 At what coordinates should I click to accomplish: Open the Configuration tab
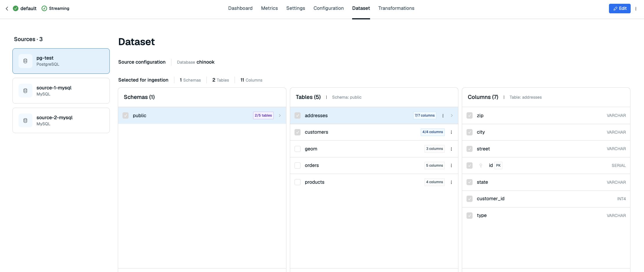[x=329, y=8]
